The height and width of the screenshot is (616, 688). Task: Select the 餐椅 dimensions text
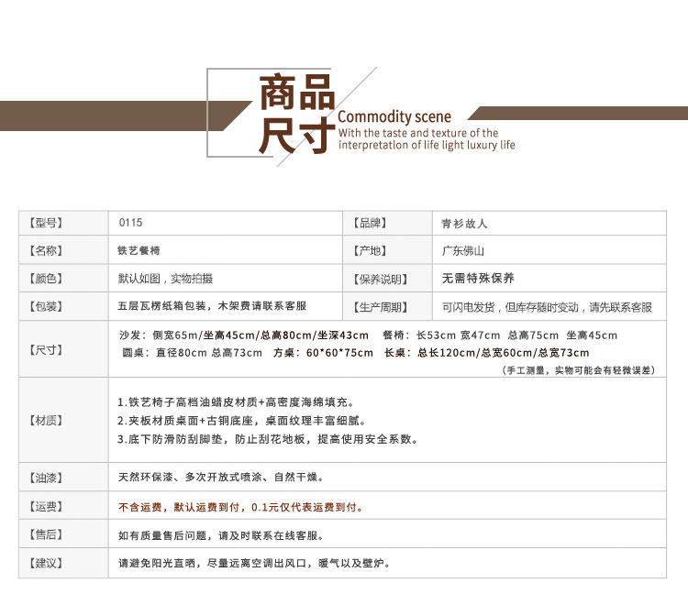click(x=500, y=335)
